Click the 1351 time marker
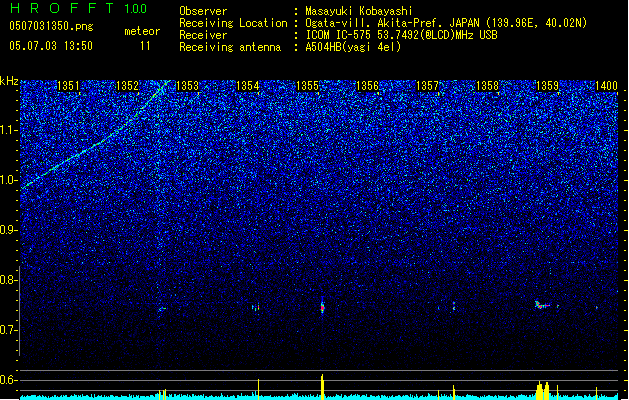 click(68, 86)
